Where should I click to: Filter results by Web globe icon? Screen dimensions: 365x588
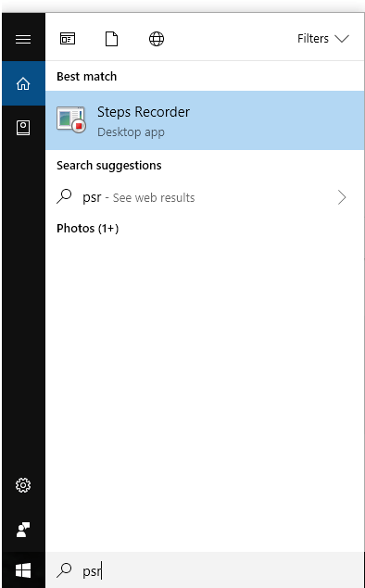click(157, 39)
